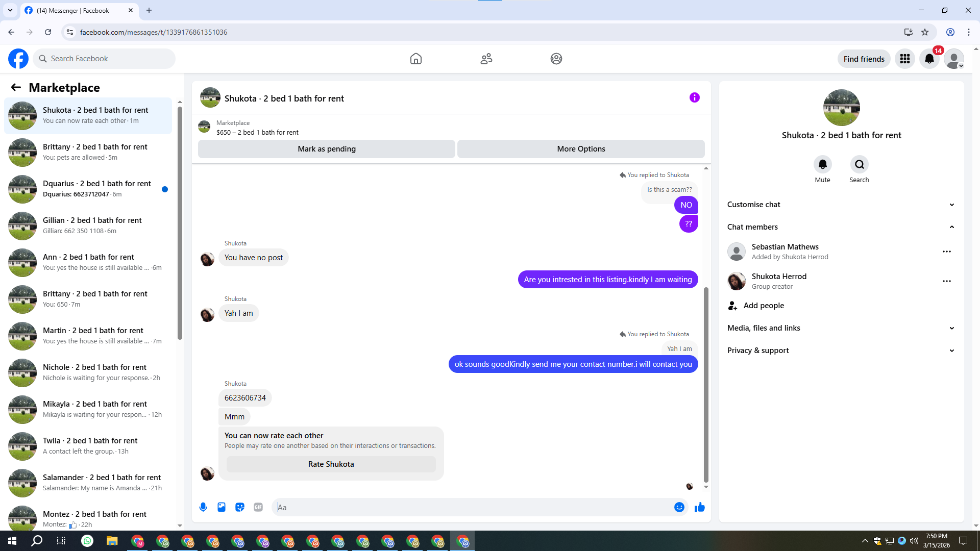
Task: Open the Facebook menu grid icon
Action: pos(905,59)
